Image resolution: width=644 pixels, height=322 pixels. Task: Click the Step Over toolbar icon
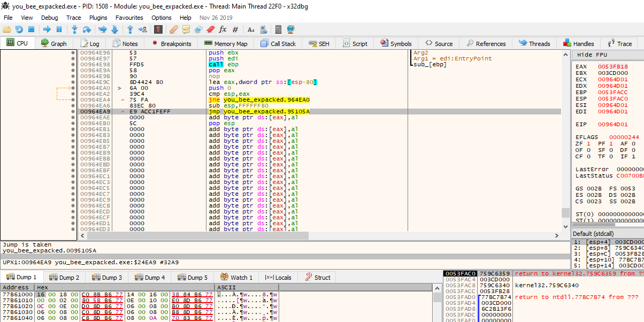click(x=87, y=29)
